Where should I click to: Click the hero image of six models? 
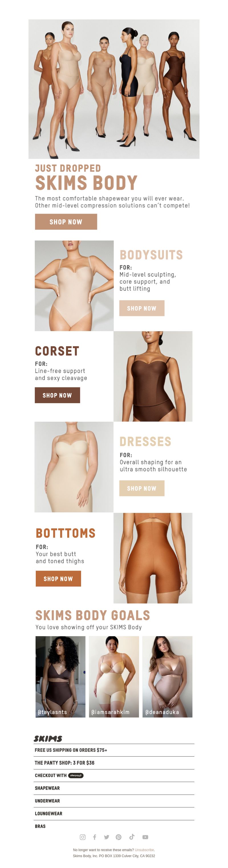pos(114,89)
